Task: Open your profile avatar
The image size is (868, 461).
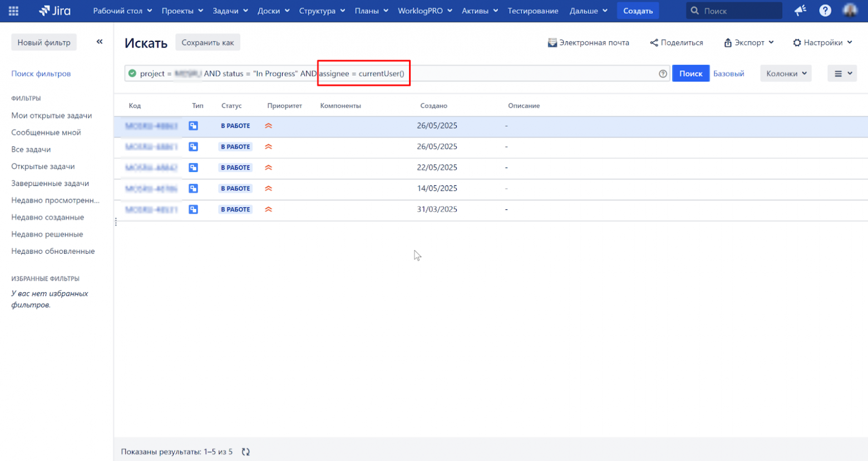Action: point(851,10)
